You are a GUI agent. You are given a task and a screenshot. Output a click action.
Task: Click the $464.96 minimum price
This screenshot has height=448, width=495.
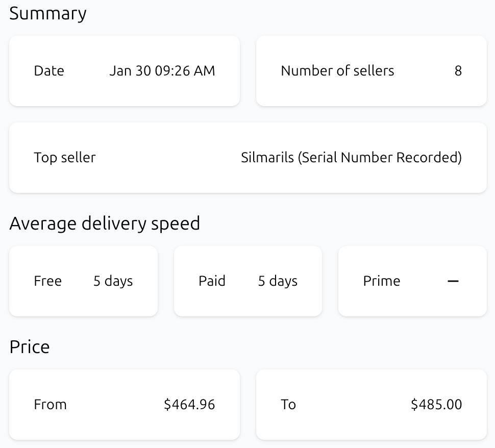(189, 405)
